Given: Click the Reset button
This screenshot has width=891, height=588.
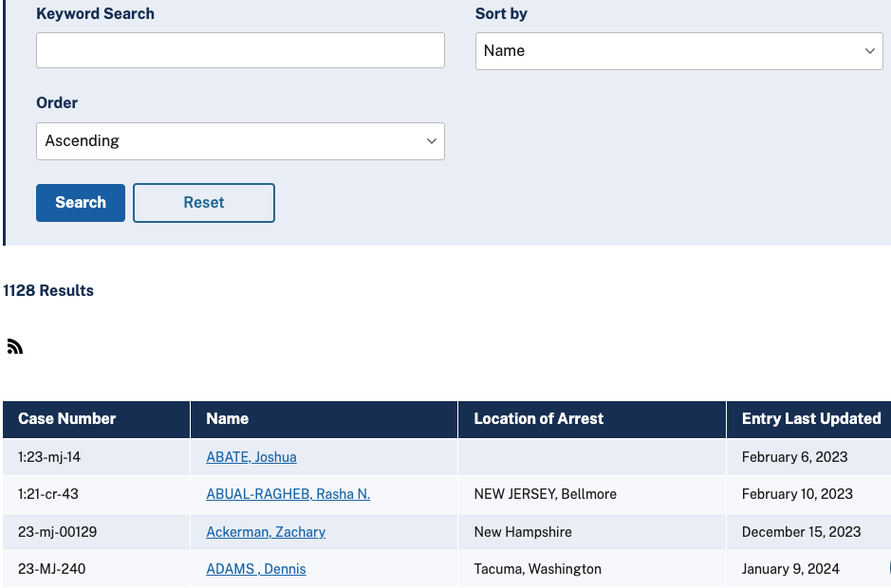Looking at the screenshot, I should 204,203.
